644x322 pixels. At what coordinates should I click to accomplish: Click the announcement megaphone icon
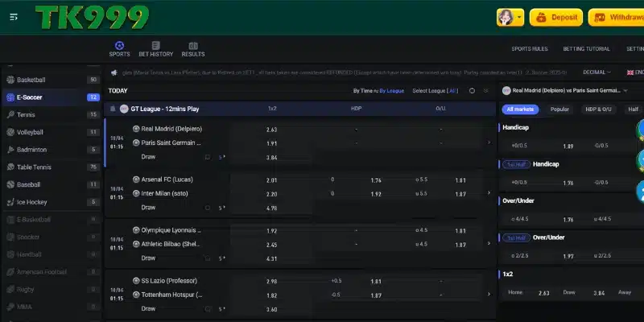point(114,72)
